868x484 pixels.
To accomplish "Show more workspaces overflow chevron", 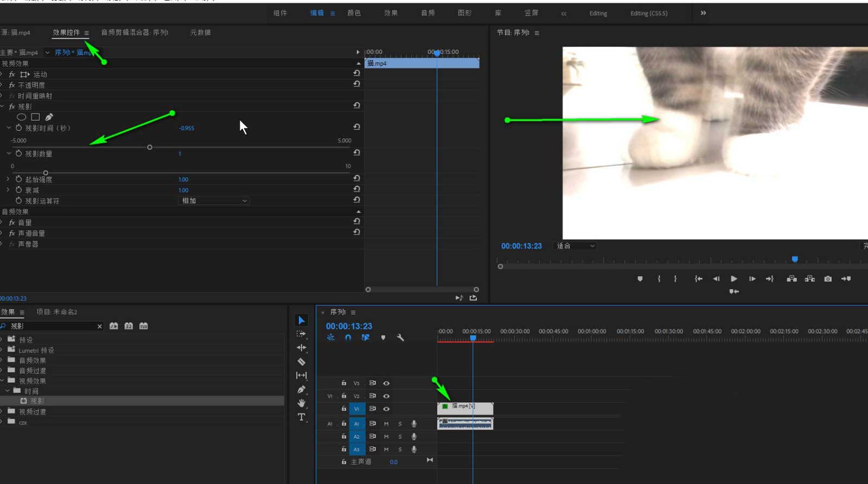I will pos(703,13).
